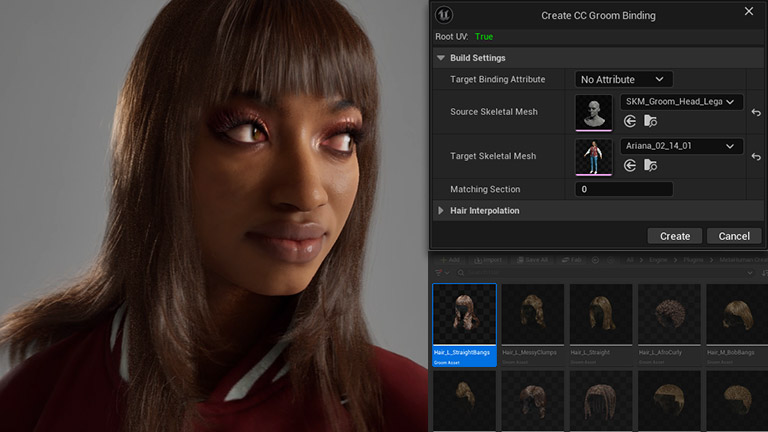Open the SKM_Groom_Head source mesh dropdown

(681, 102)
